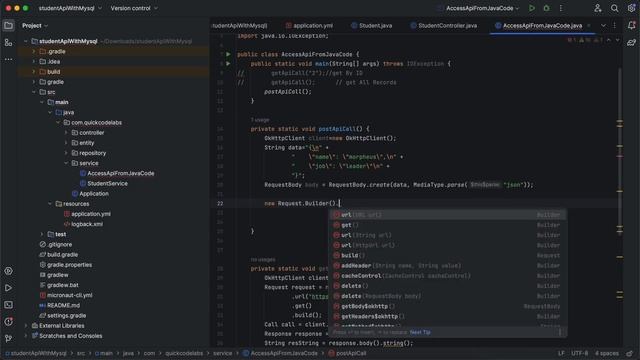
Task: Open the Gradle tool window icon
Action: 631,42
